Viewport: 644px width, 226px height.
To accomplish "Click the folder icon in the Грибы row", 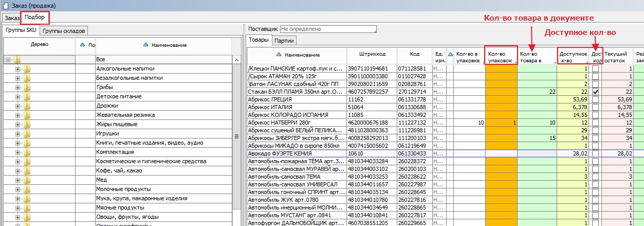I will click(27, 88).
